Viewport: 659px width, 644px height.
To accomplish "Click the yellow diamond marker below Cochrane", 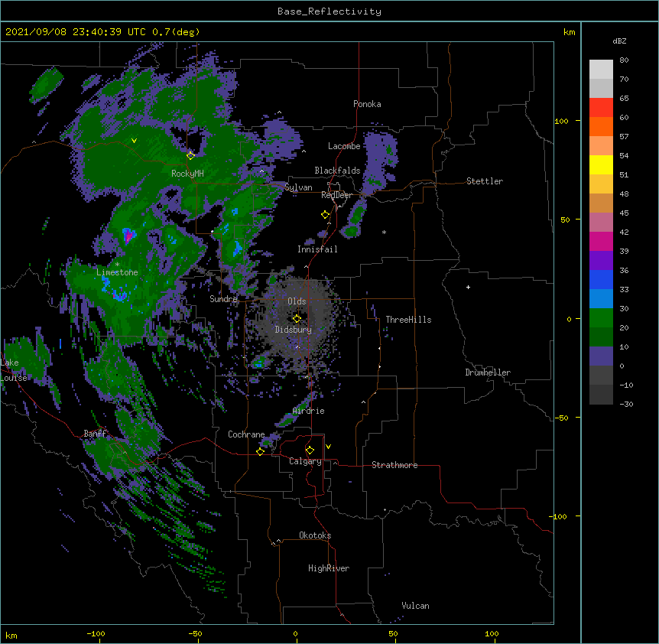I will click(x=260, y=451).
